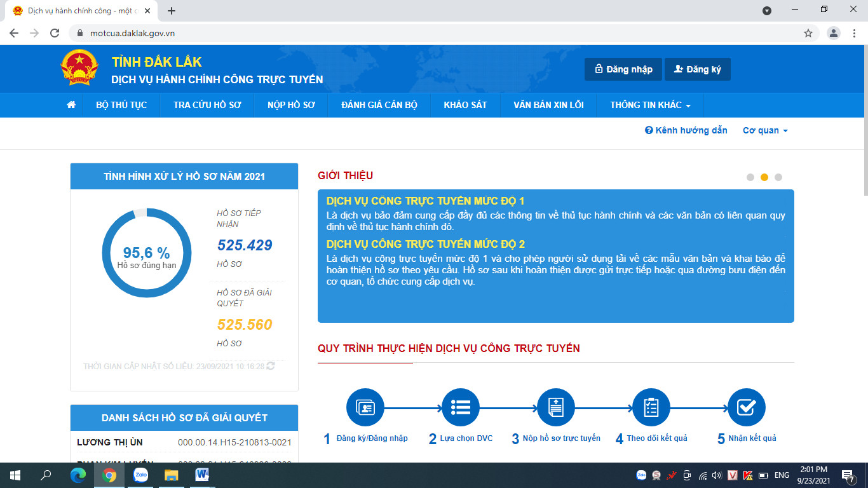Select the active orange carousel dot

click(x=764, y=177)
